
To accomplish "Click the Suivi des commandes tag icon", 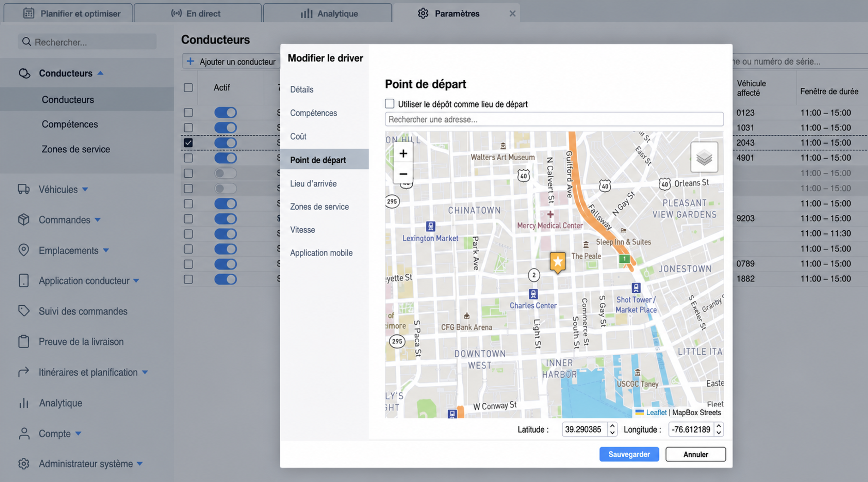I will coord(24,311).
